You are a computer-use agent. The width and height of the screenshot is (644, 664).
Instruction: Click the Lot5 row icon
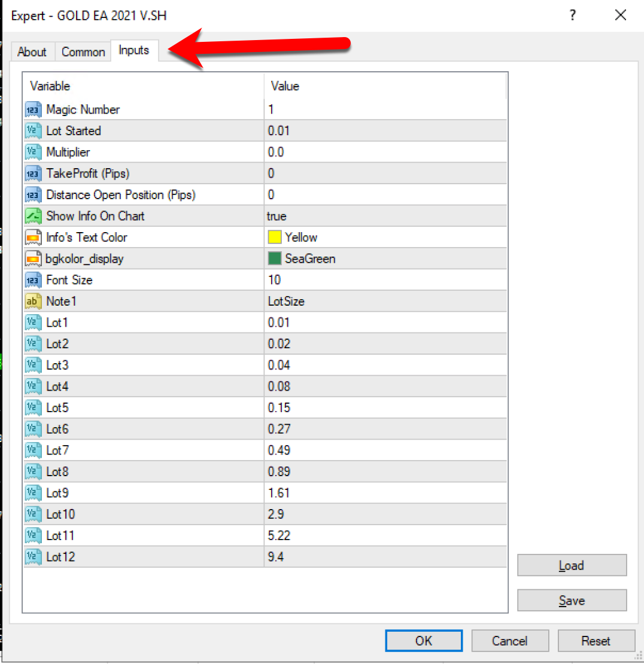[33, 408]
